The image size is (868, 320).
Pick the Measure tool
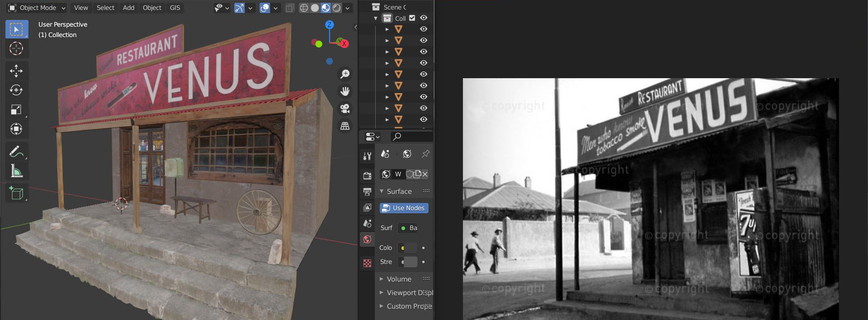[16, 171]
